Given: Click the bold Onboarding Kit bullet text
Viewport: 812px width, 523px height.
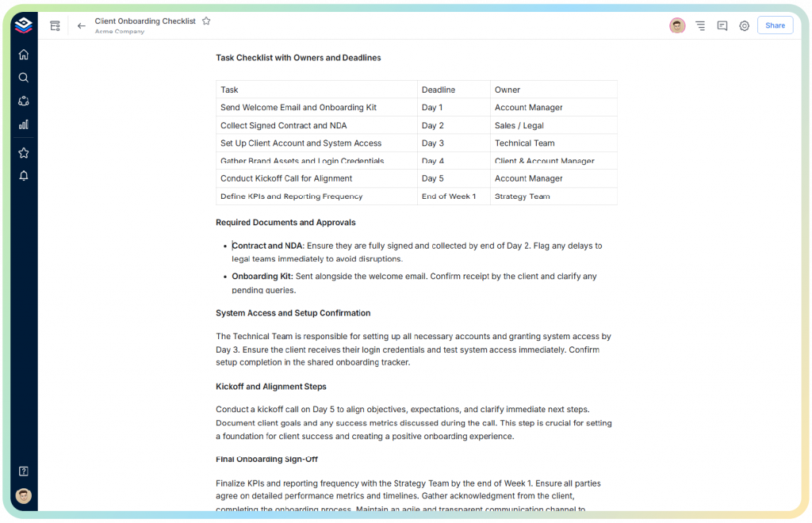Looking at the screenshot, I should pos(262,277).
